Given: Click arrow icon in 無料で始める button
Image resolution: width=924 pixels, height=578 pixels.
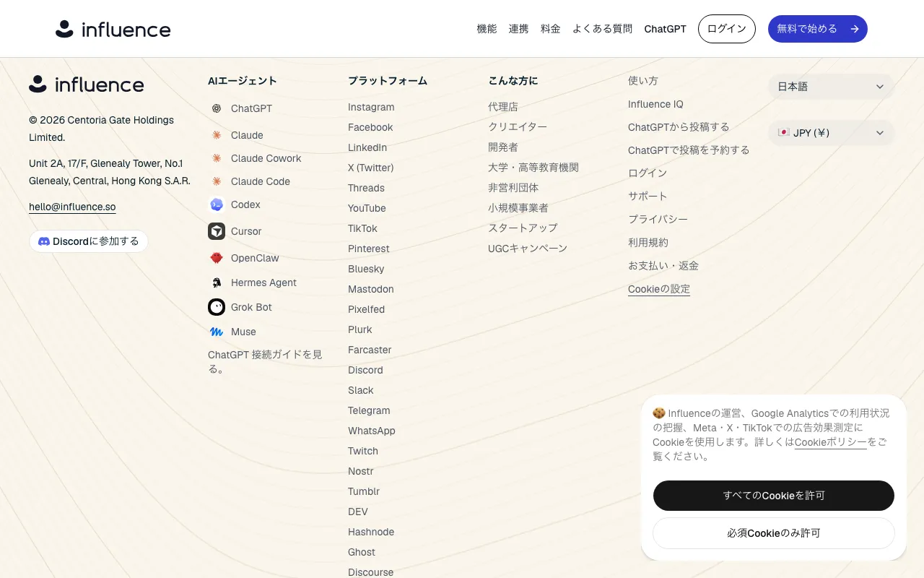Looking at the screenshot, I should click(x=855, y=29).
